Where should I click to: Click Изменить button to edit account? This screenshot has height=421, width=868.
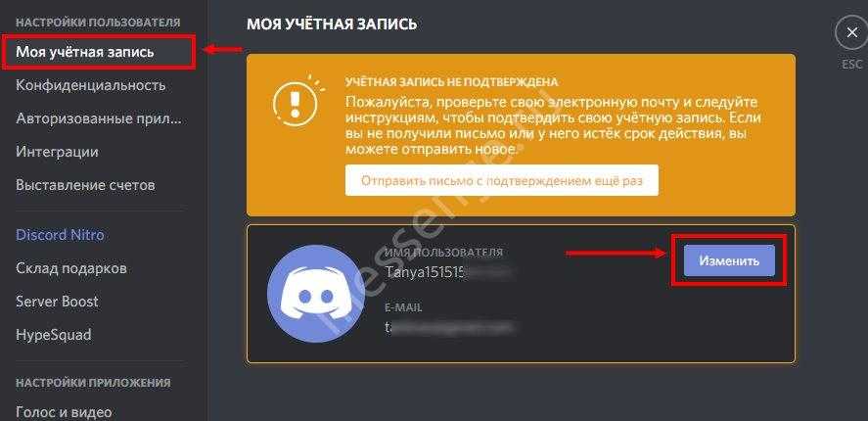pos(729,260)
